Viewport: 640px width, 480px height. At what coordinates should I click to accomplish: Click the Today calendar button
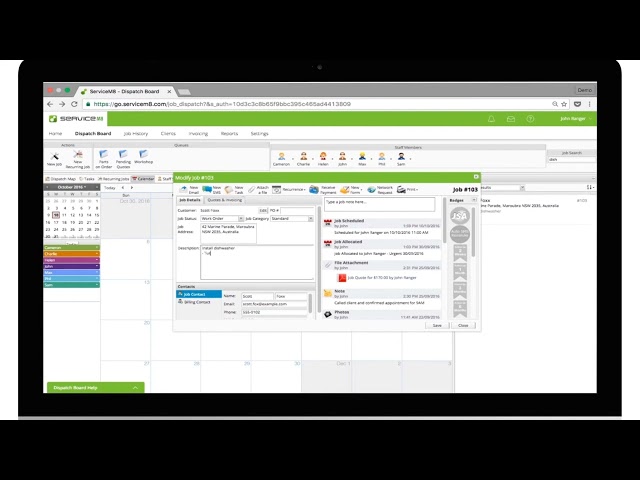tap(109, 188)
